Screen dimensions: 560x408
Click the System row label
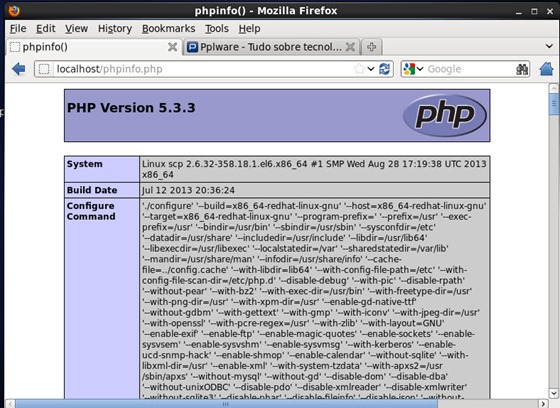85,164
